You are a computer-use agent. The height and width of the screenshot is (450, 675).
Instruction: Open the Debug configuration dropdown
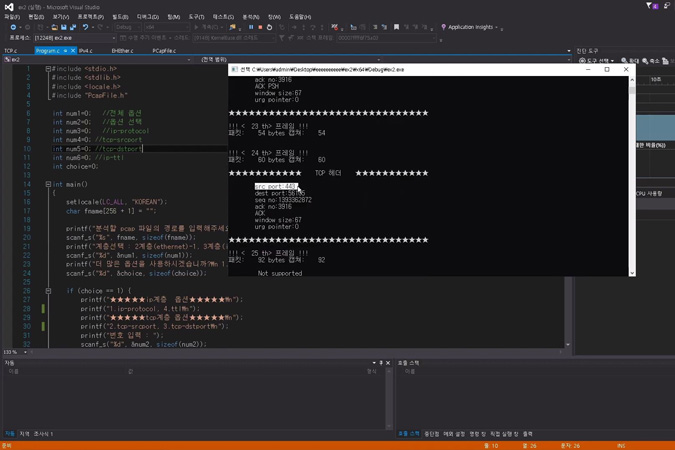(125, 27)
